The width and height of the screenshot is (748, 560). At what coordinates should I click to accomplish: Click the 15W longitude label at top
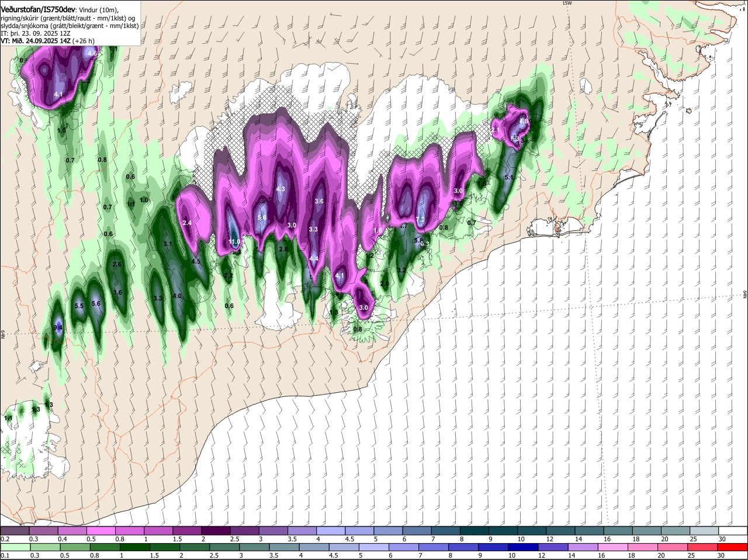click(x=566, y=3)
